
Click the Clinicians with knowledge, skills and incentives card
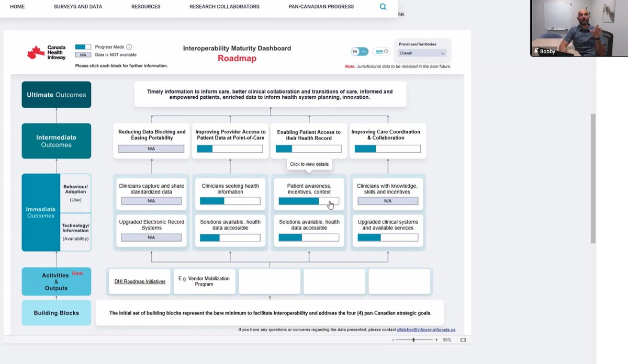pos(387,193)
